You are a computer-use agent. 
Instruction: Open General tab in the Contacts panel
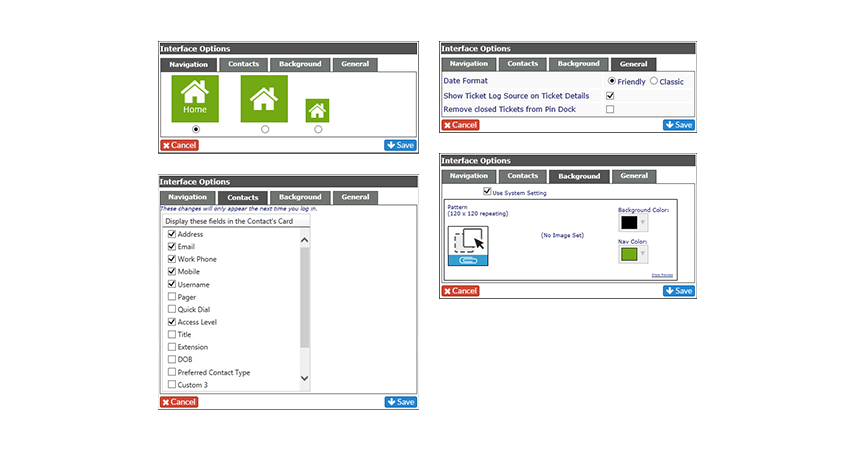(355, 197)
